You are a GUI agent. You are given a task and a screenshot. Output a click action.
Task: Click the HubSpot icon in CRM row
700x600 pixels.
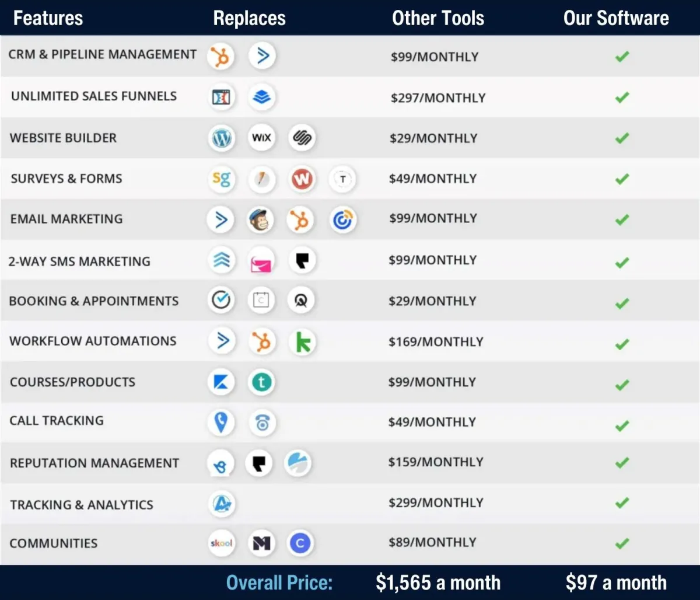point(220,57)
